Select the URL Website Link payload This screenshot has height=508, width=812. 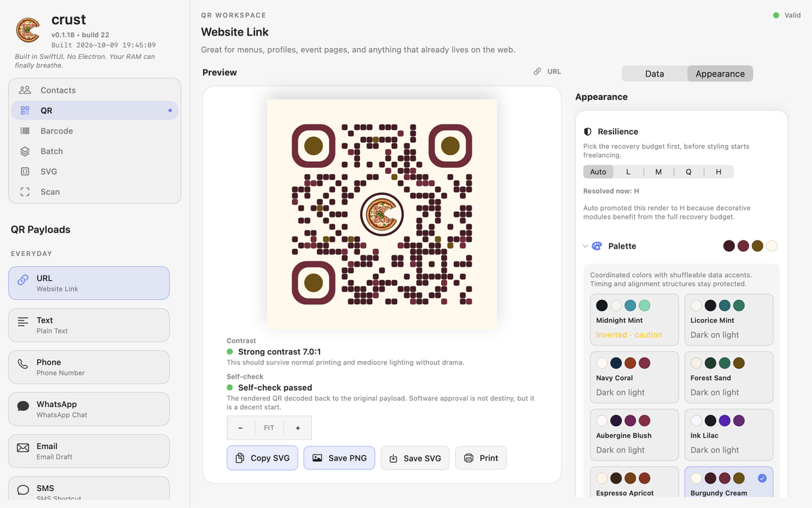89,283
